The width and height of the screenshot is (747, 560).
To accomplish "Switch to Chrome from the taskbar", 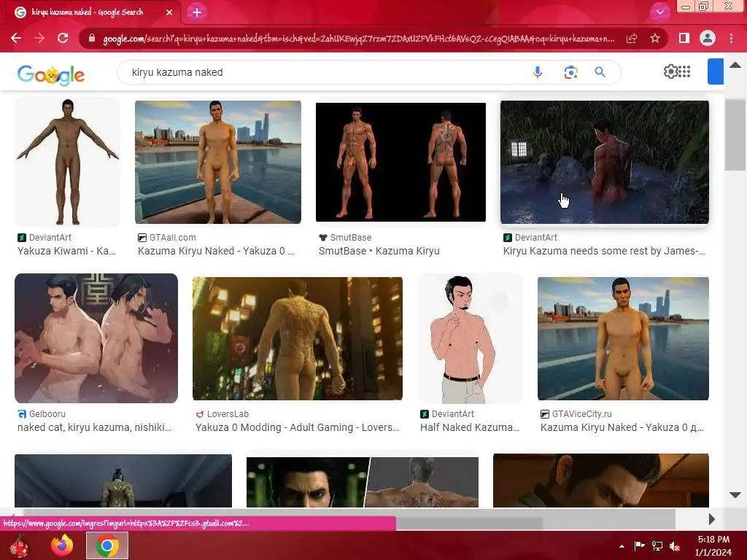I will tap(107, 545).
